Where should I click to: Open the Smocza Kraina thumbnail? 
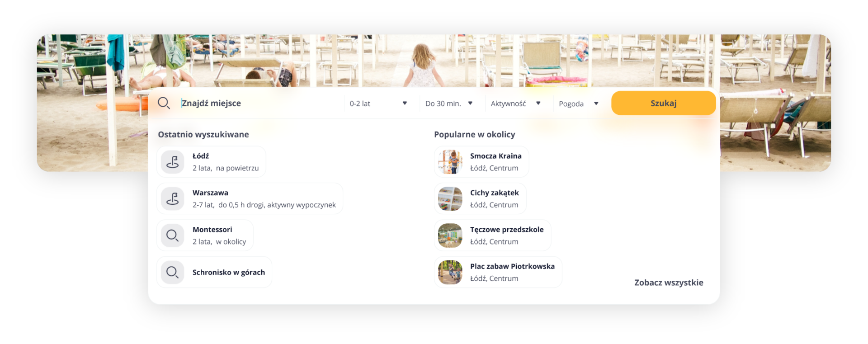(450, 162)
